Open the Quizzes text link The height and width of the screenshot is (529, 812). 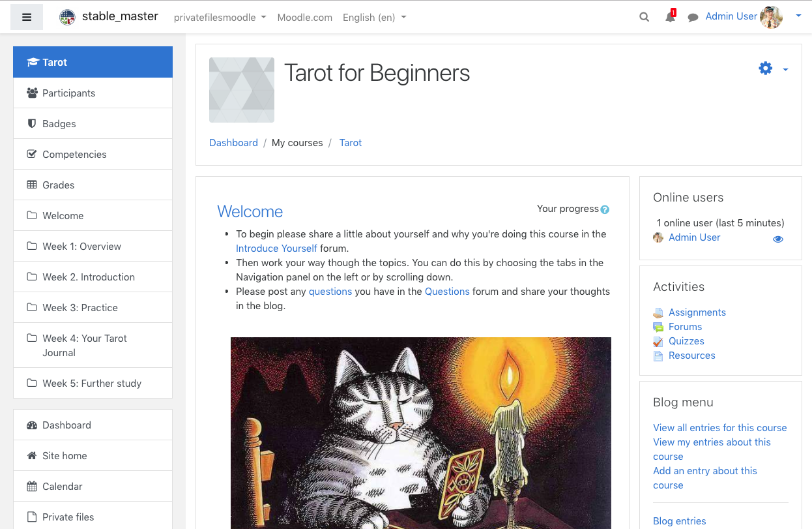pyautogui.click(x=687, y=341)
